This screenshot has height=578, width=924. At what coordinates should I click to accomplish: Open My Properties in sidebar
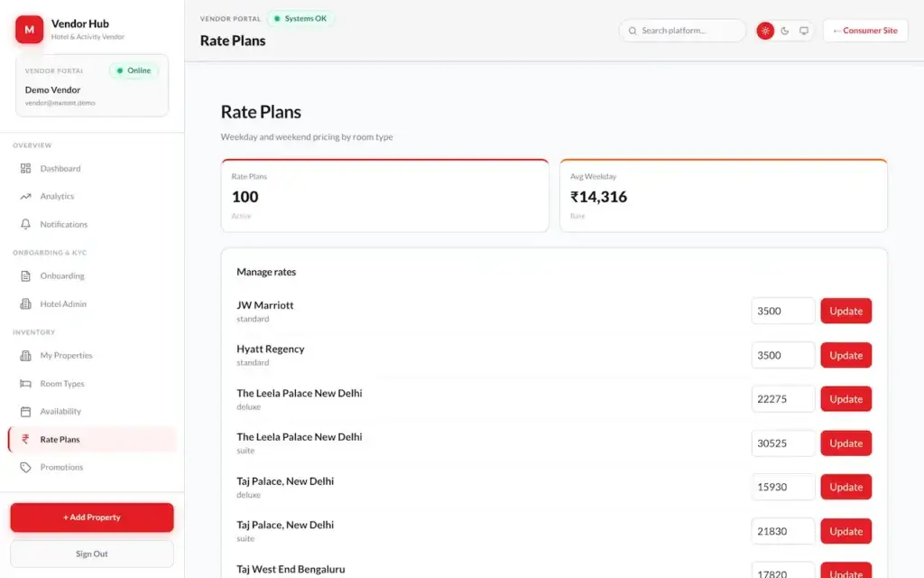pos(92,356)
